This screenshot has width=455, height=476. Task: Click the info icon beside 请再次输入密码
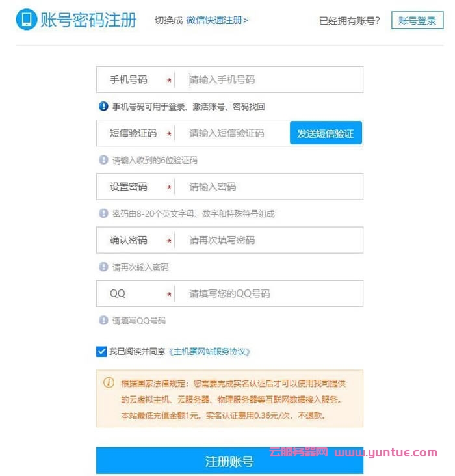click(x=103, y=267)
